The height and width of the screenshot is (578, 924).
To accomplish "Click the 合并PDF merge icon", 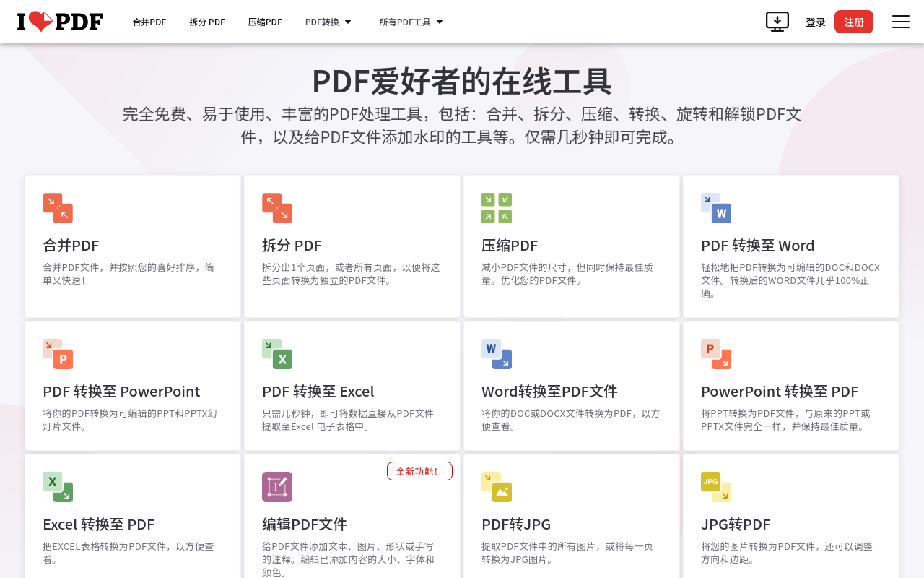I will 58,208.
